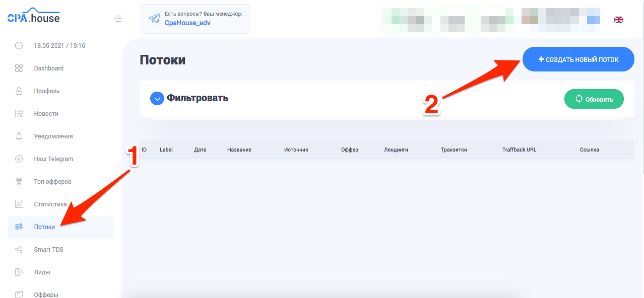This screenshot has height=298, width=644.
Task: Click the Smart TDS share icon
Action: pyautogui.click(x=19, y=250)
